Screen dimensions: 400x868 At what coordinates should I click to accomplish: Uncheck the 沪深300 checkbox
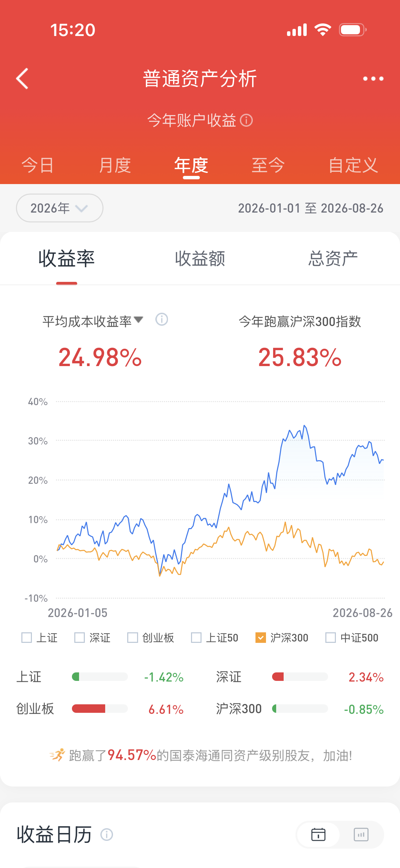pyautogui.click(x=261, y=637)
